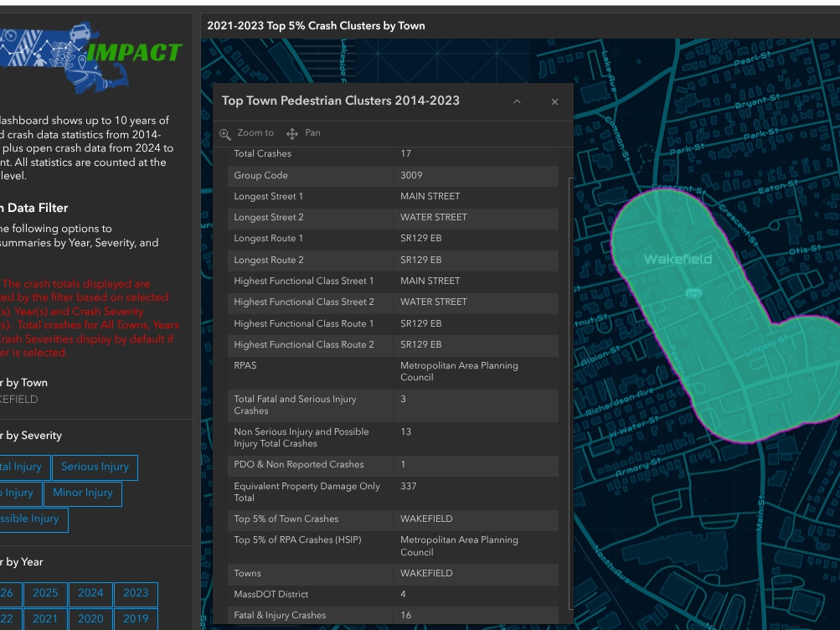Image resolution: width=840 pixels, height=630 pixels.
Task: Click the Pan arrows icon
Action: [x=292, y=134]
